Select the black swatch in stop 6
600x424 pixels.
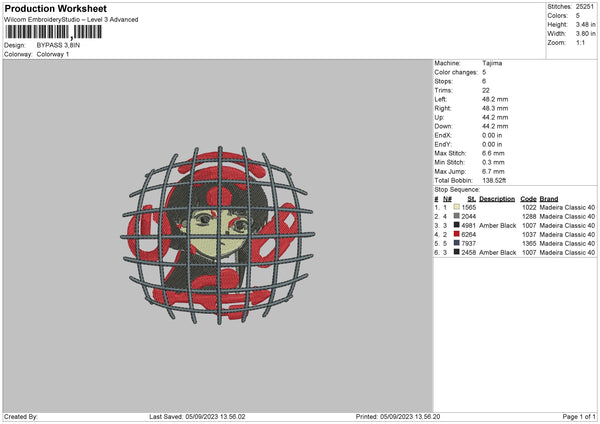458,253
